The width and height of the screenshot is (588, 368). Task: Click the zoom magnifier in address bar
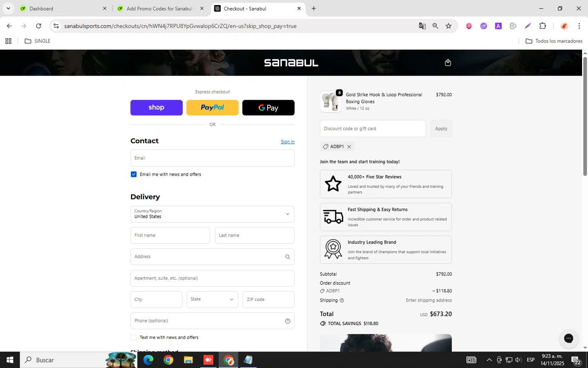pyautogui.click(x=435, y=26)
